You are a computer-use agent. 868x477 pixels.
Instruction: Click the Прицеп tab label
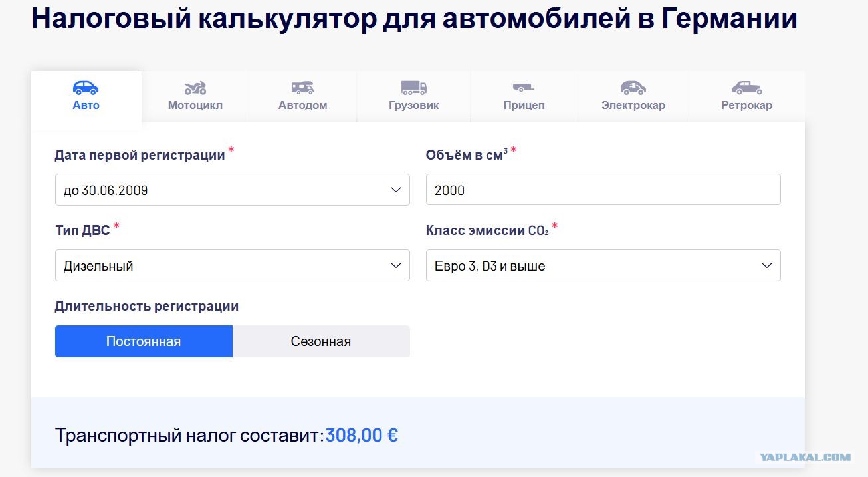click(x=524, y=105)
